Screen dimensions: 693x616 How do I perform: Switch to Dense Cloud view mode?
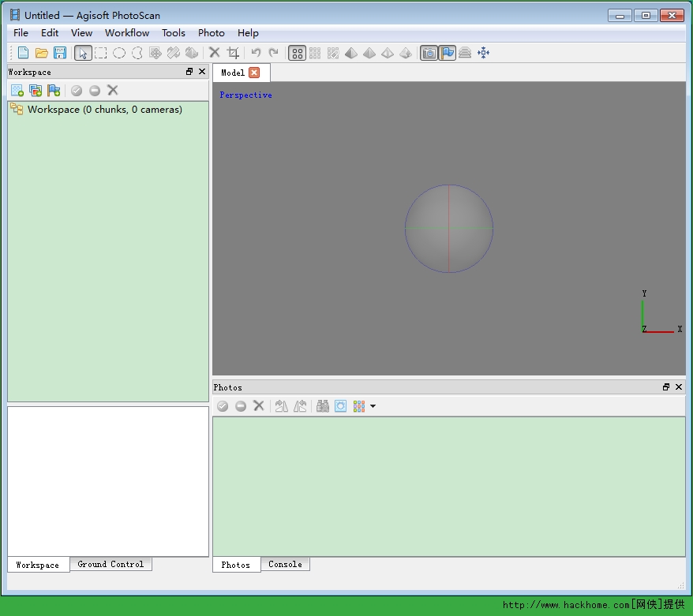(315, 54)
